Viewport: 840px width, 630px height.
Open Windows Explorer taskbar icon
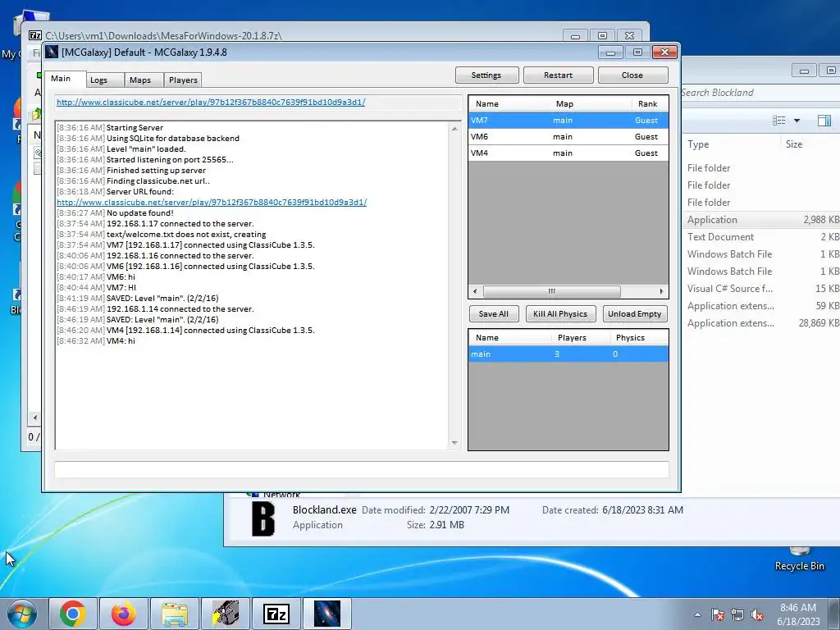[x=175, y=614]
